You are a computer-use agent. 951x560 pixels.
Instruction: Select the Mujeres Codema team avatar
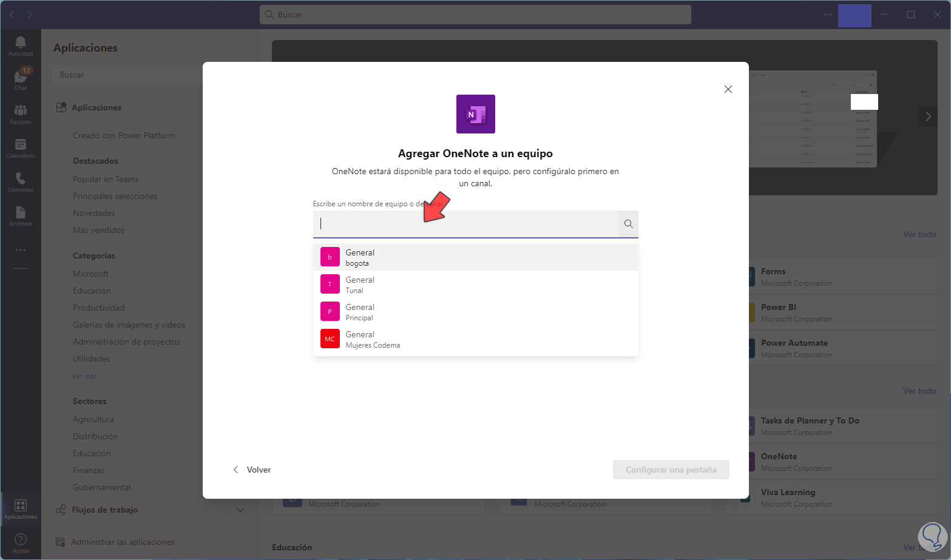tap(330, 339)
